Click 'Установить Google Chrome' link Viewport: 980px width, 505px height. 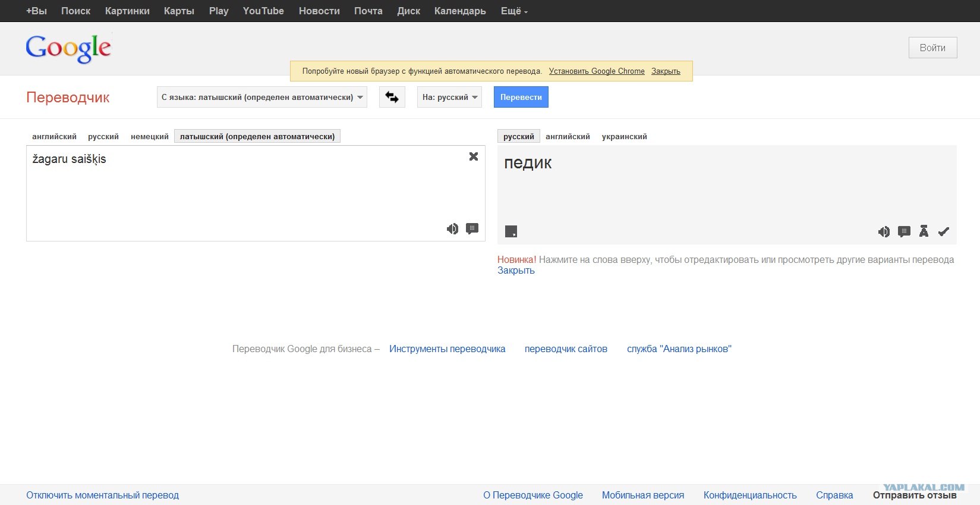click(596, 71)
